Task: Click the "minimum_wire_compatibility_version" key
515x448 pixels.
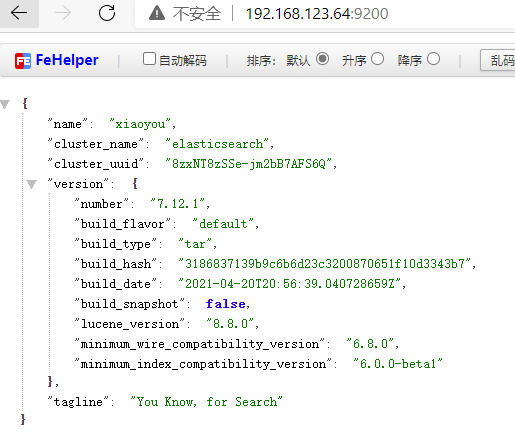Action: (200, 344)
